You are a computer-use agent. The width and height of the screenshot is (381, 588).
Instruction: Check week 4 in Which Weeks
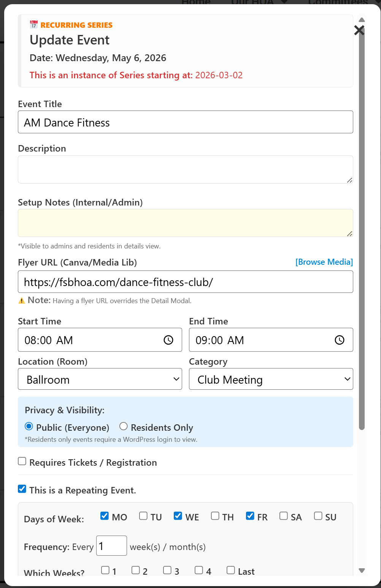199,570
